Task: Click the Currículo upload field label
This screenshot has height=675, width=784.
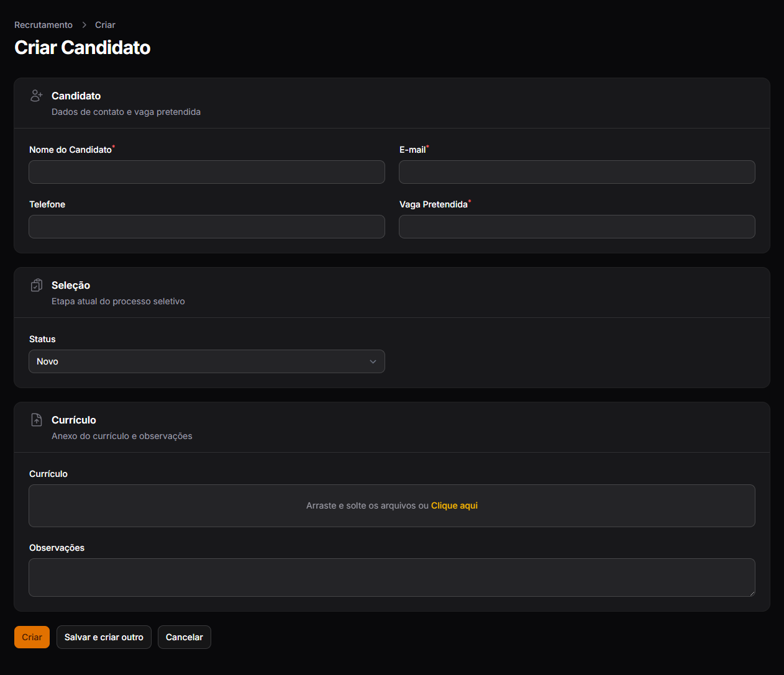Action: [48, 474]
